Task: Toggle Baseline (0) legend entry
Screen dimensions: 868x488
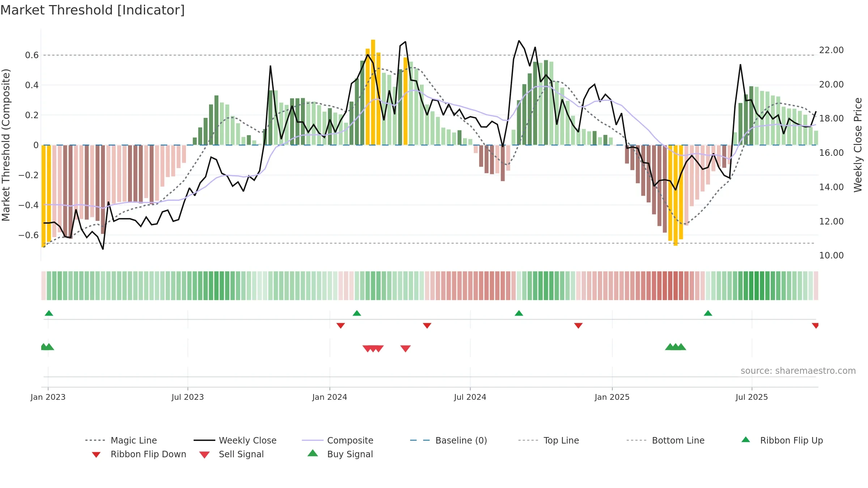Action: [448, 440]
